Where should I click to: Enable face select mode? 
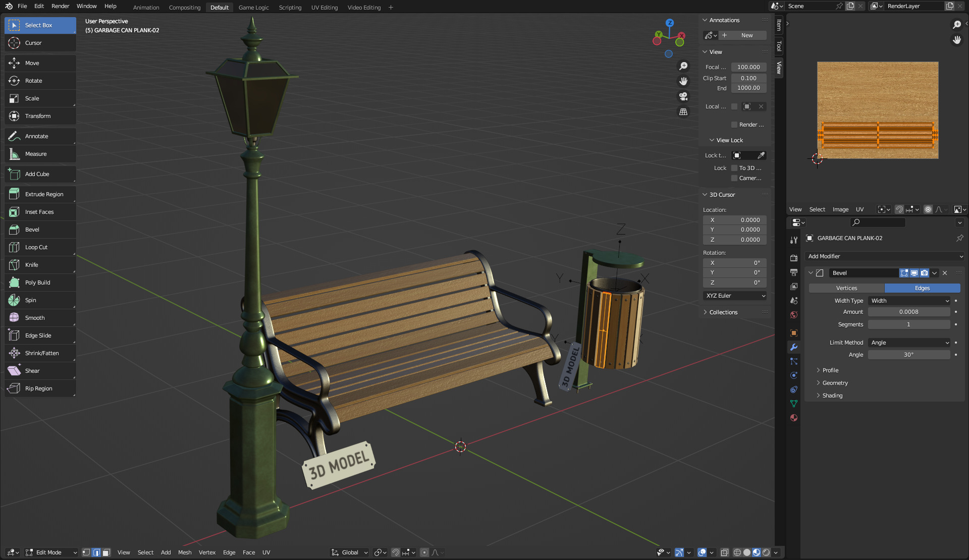pyautogui.click(x=106, y=552)
